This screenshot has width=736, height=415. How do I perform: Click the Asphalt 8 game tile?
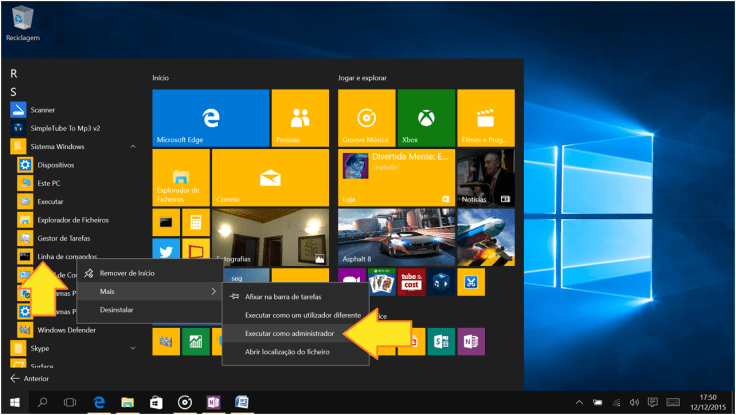coord(395,236)
